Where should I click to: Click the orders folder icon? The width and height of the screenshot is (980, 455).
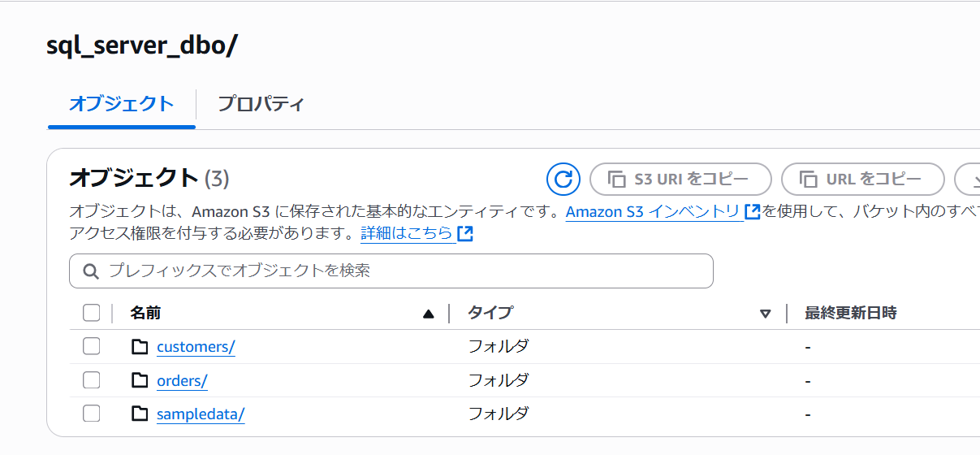click(x=140, y=380)
